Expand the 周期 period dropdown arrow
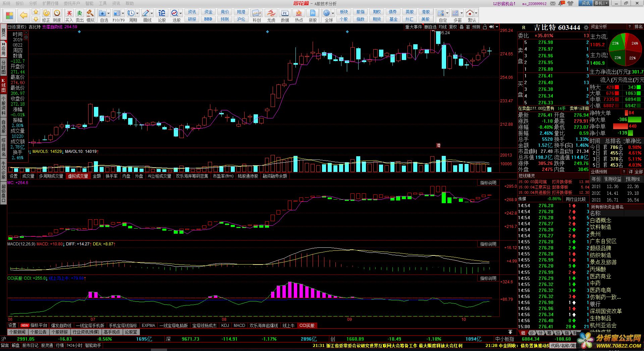This screenshot has width=644, height=351. point(138,13)
